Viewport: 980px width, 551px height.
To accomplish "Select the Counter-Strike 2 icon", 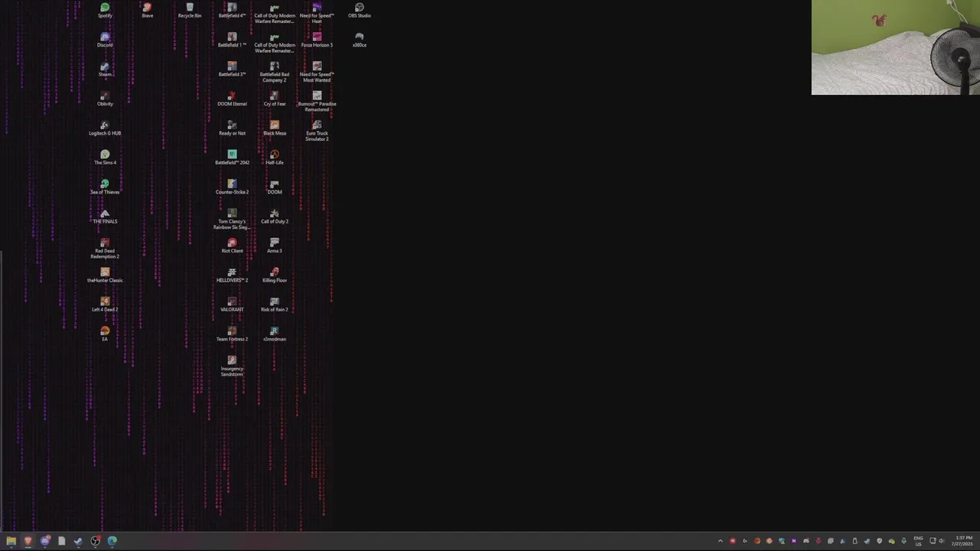I will 232,187.
